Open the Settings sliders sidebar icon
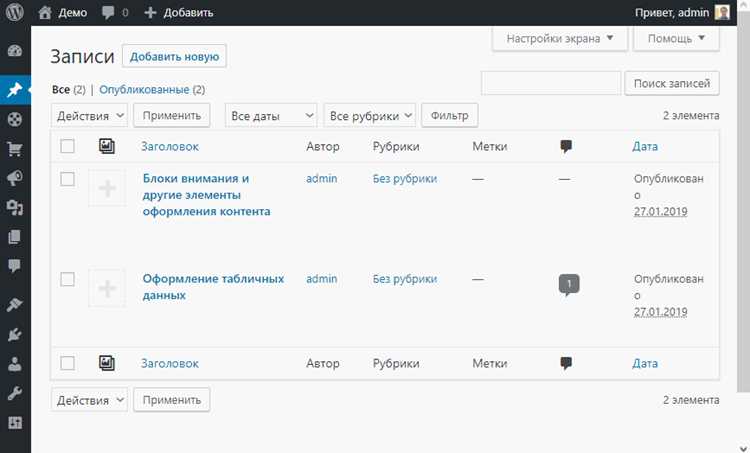Screen dimensions: 750x453 click(15, 423)
